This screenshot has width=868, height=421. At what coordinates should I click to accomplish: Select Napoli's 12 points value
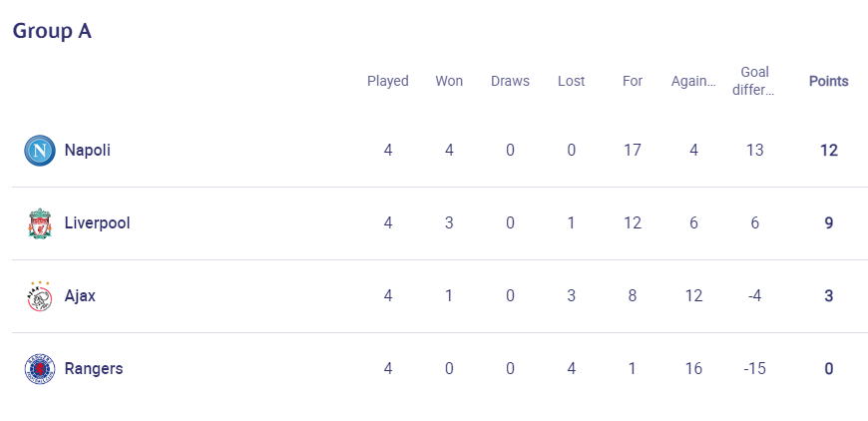point(829,151)
